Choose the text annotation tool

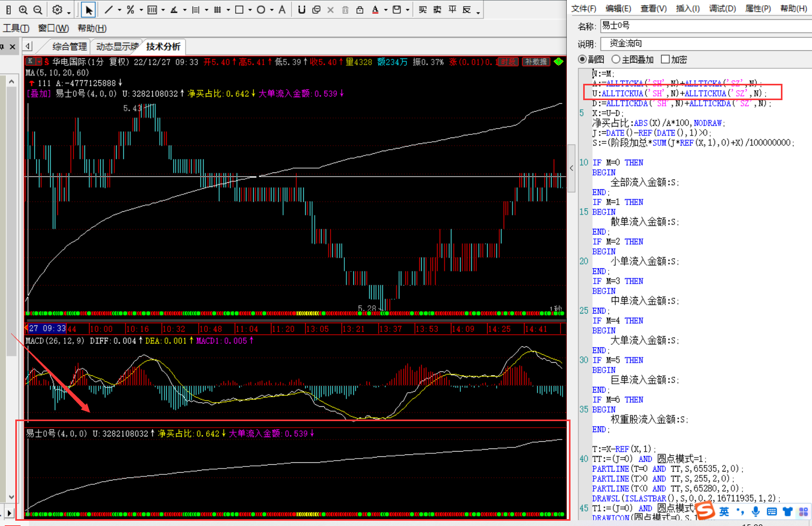[x=282, y=9]
